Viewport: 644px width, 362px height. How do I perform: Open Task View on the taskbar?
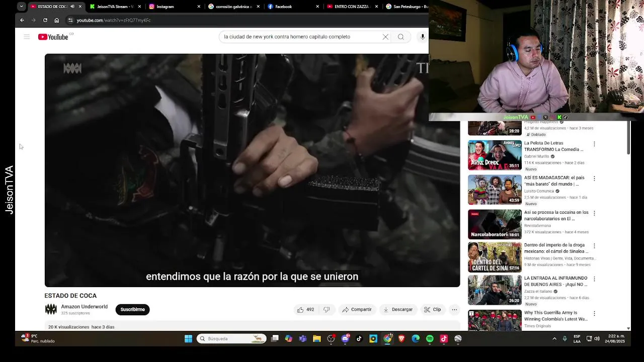click(275, 339)
